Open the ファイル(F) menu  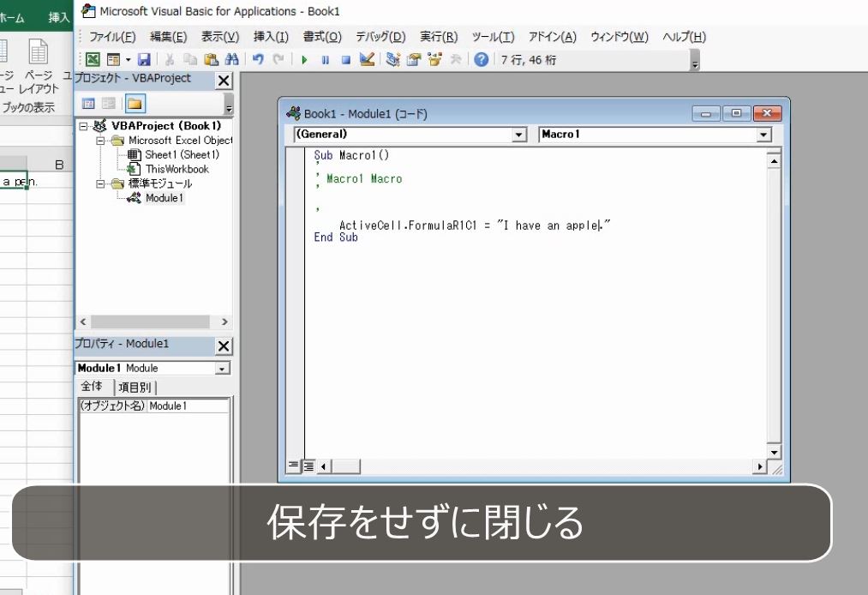[x=112, y=37]
